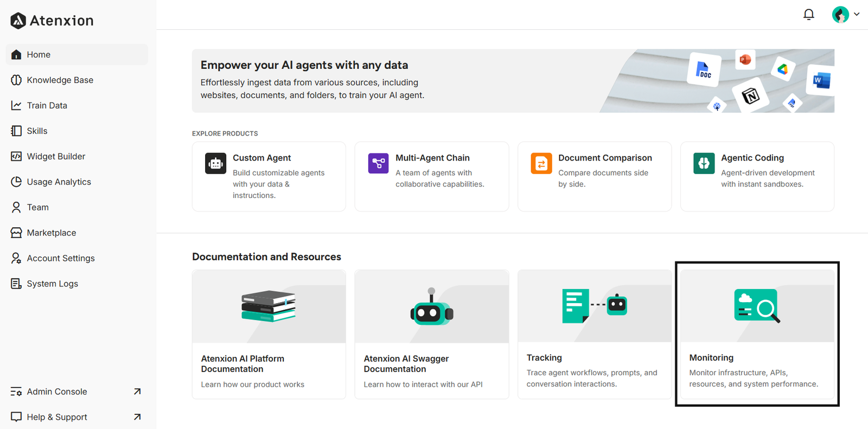Click the Admin Console settings-list icon
868x429 pixels.
[16, 392]
